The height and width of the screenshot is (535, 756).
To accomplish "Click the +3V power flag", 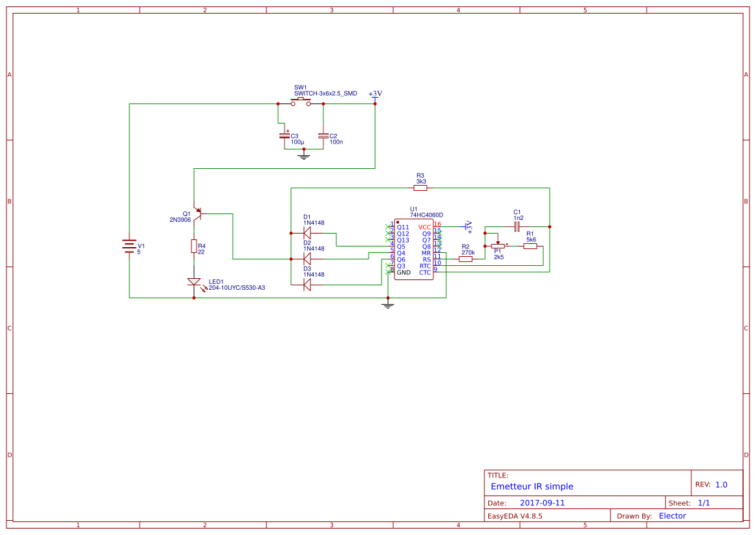I will point(375,96).
